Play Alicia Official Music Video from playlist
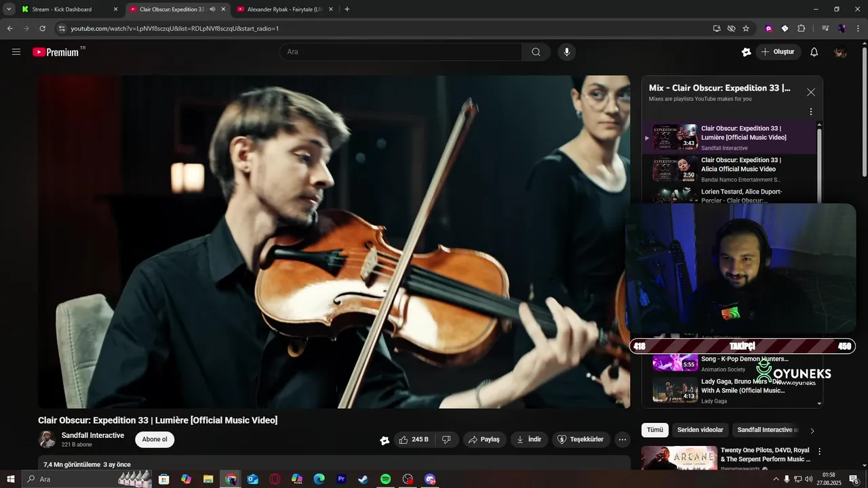The height and width of the screenshot is (488, 868). (731, 169)
